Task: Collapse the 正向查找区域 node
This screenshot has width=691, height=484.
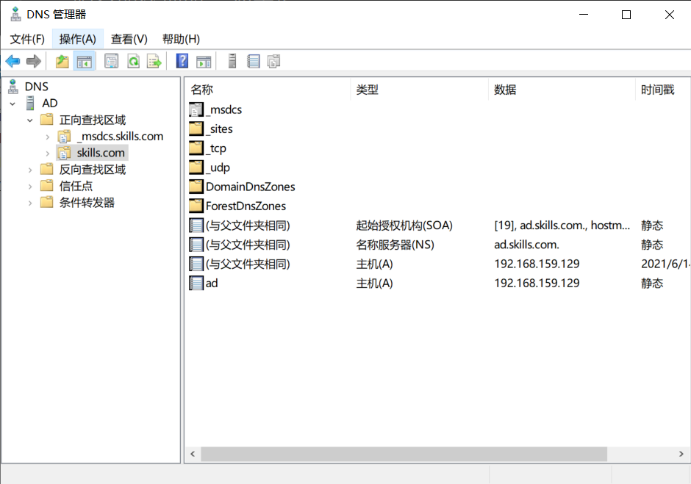Action: coord(30,120)
